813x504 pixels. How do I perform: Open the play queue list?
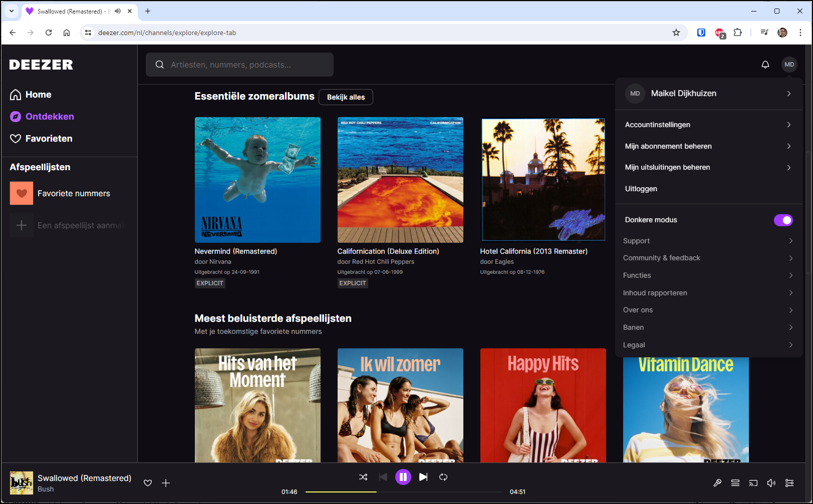point(735,483)
